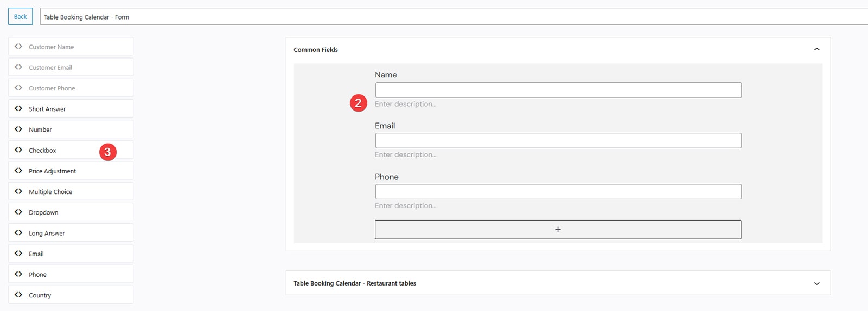This screenshot has width=868, height=311.
Task: Expand Table Booking Calendar - Restaurant tables panel
Action: click(816, 283)
